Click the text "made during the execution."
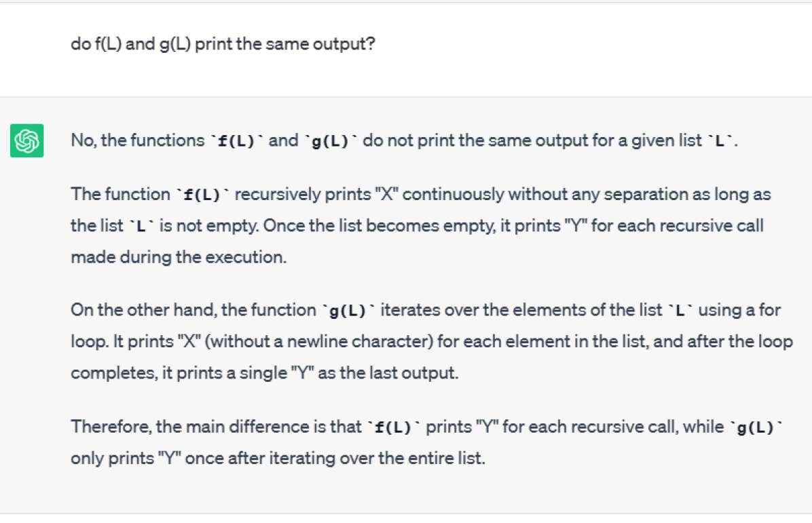This screenshot has width=812, height=523. [179, 257]
